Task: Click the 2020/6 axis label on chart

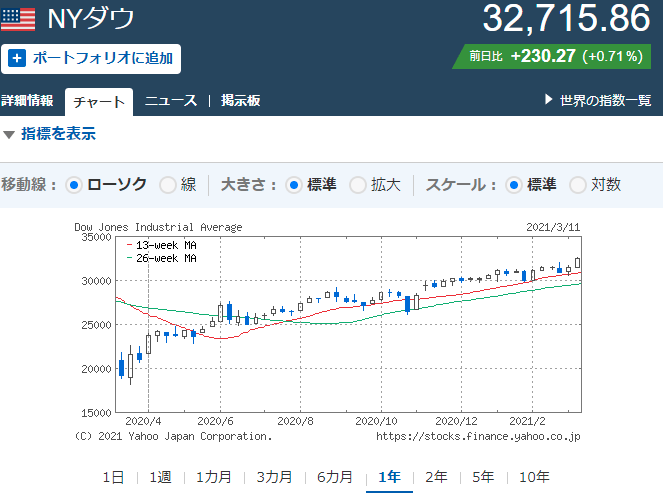Action: [215, 421]
